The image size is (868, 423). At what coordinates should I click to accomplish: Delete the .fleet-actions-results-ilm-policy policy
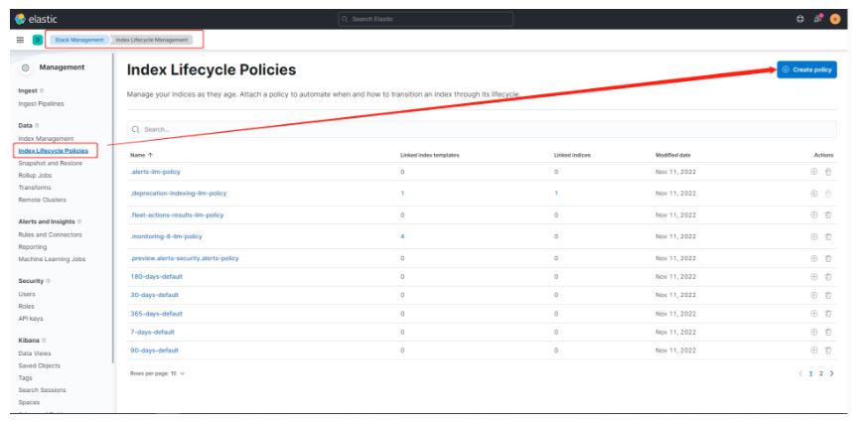coord(828,214)
